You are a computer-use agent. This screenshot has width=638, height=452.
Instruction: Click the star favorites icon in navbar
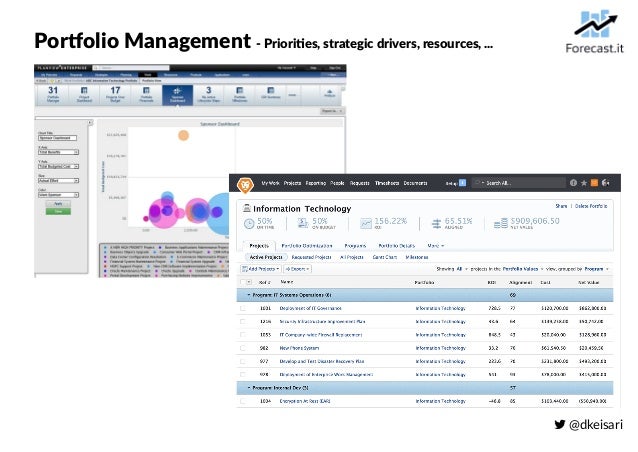tap(583, 183)
